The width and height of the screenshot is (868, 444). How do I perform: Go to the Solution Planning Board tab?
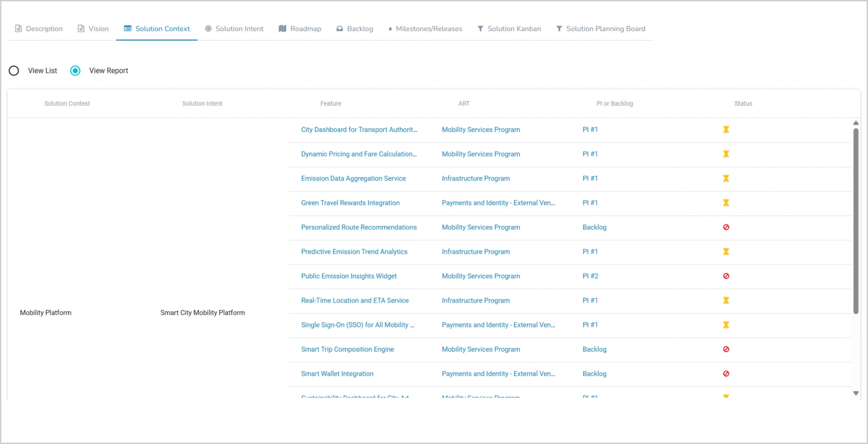coord(600,29)
